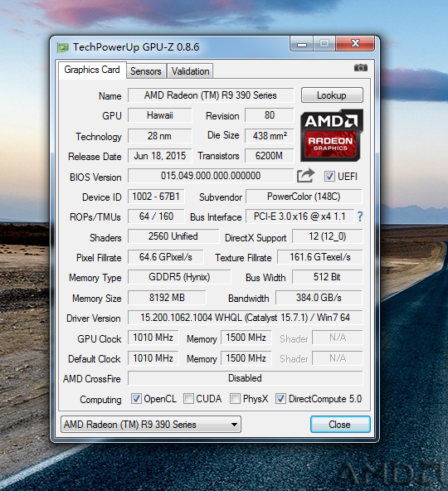Enable the CUDA checkbox
Screen dimensions: 448x491
[x=188, y=399]
